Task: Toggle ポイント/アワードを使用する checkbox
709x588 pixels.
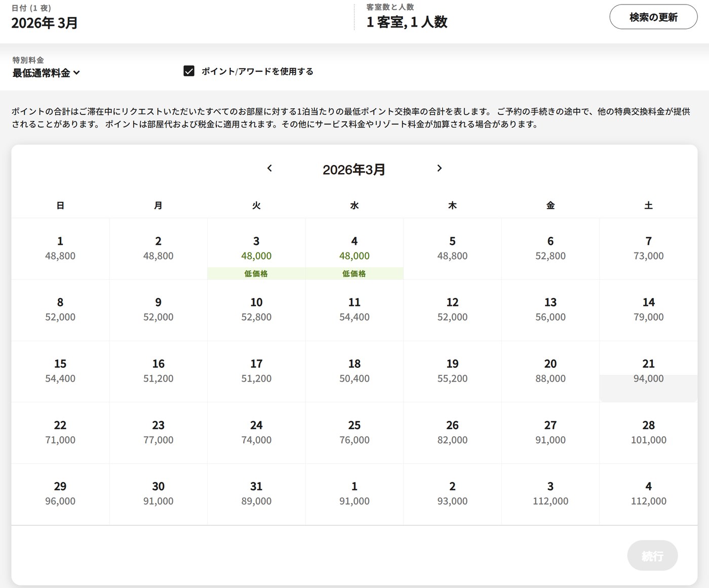Action: click(x=189, y=71)
